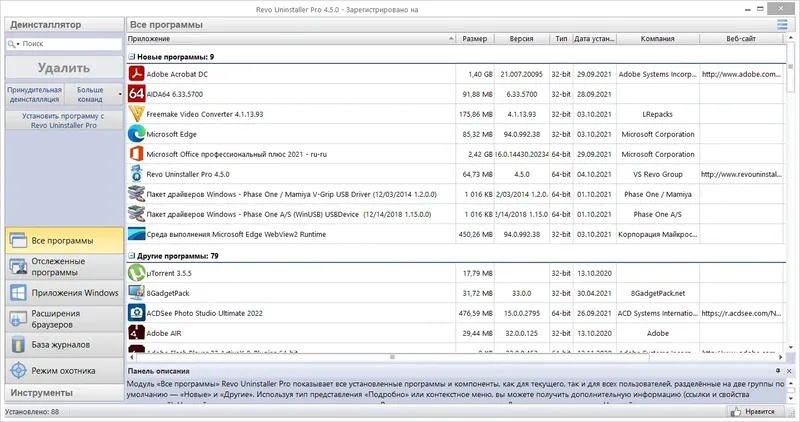This screenshot has height=422, width=800.
Task: Click the Microsoft Edge program icon
Action: coord(136,134)
